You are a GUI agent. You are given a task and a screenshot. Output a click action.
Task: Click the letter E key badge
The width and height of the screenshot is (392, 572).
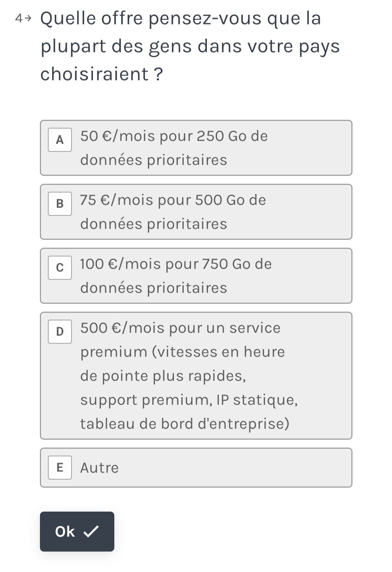click(60, 467)
